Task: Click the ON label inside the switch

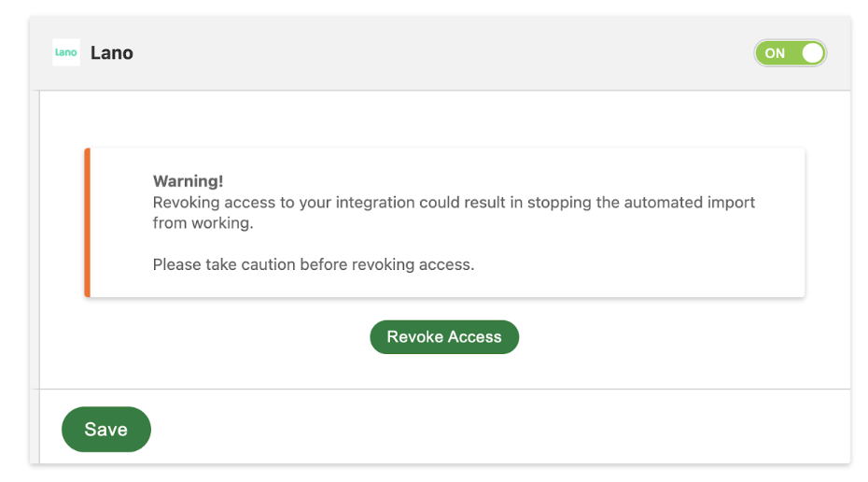Action: click(x=775, y=53)
